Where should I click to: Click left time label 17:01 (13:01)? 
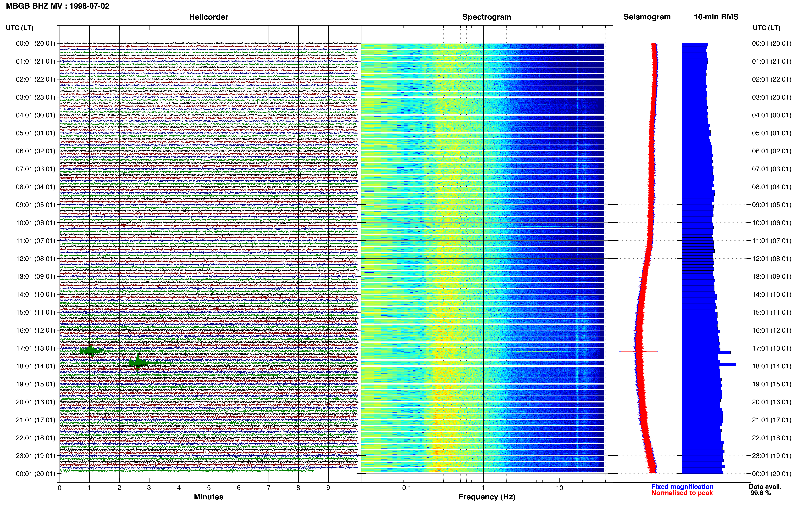click(35, 348)
